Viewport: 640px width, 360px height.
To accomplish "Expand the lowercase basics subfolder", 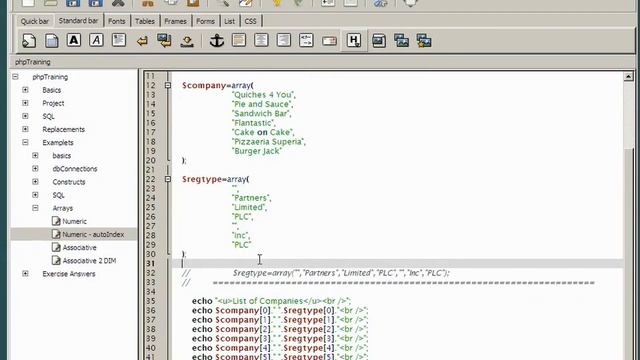I will pyautogui.click(x=35, y=156).
